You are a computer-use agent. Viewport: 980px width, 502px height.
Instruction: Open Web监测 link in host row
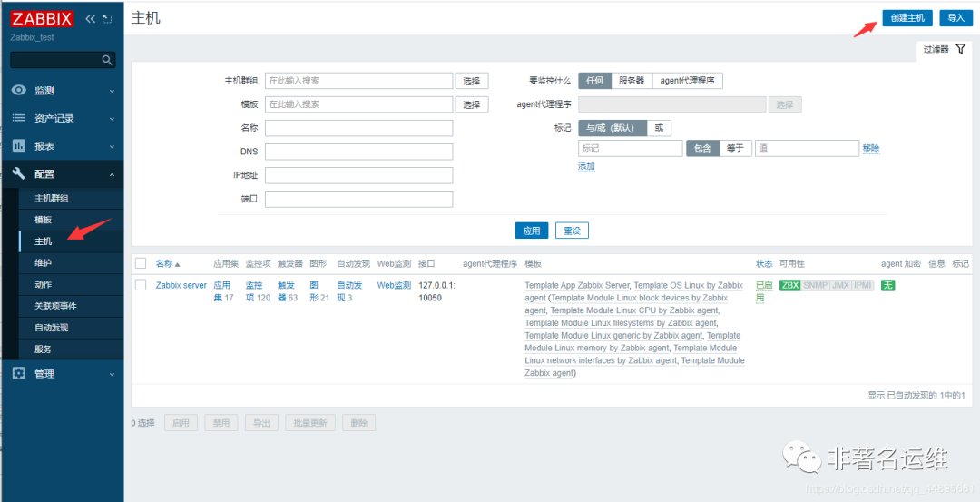coord(395,285)
